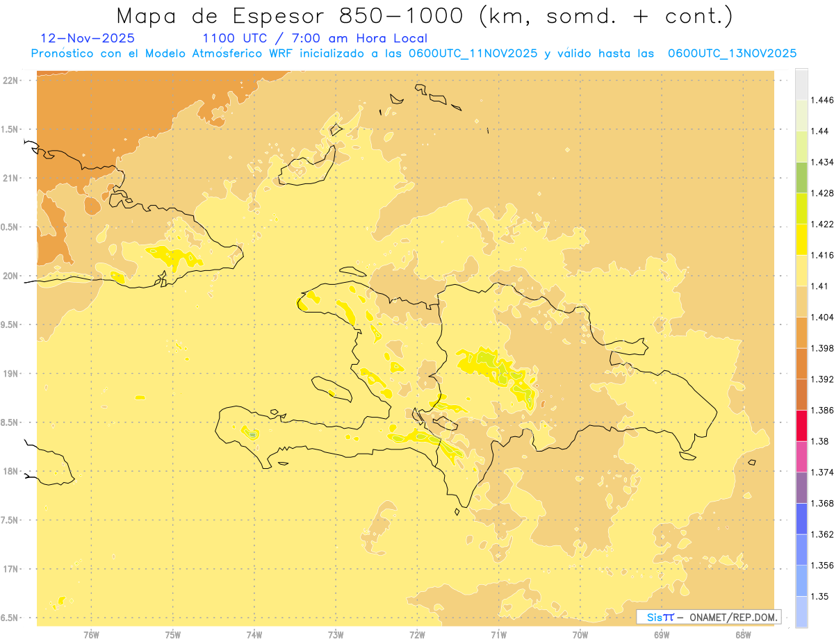Click legend value 1.374
The image size is (834, 644).
pyautogui.click(x=822, y=472)
